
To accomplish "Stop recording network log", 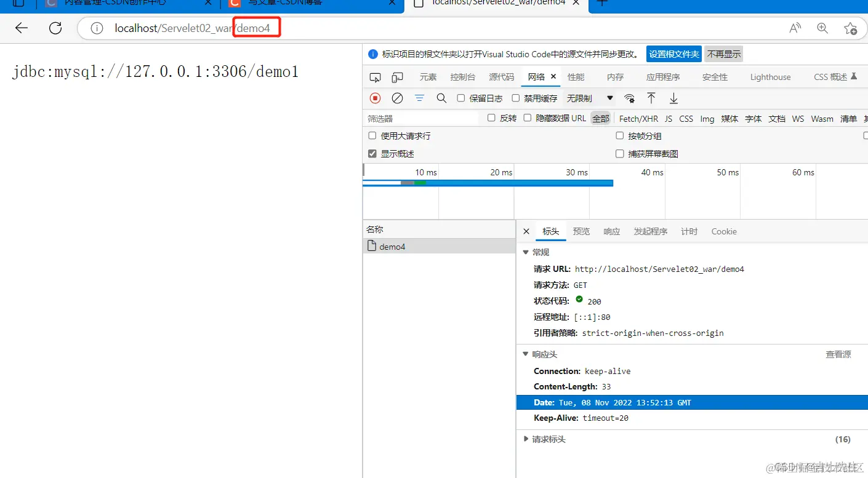I will tap(375, 98).
